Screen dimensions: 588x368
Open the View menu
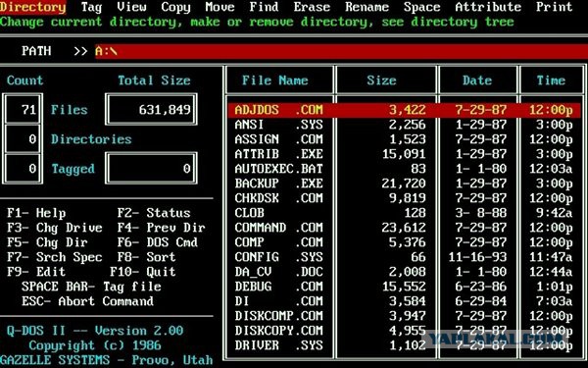click(131, 7)
